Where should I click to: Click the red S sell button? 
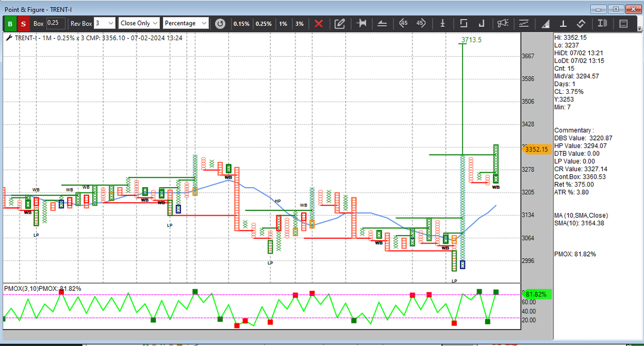pos(23,24)
